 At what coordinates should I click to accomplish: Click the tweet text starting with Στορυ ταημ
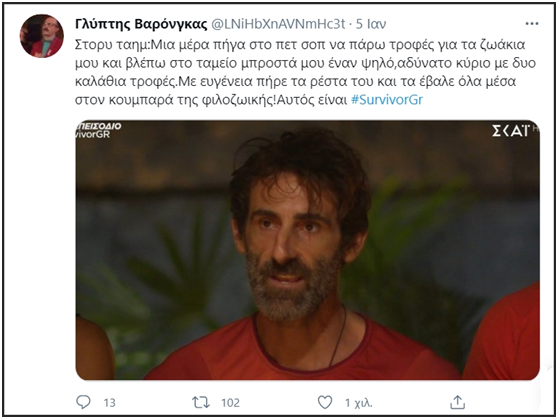[x=305, y=72]
